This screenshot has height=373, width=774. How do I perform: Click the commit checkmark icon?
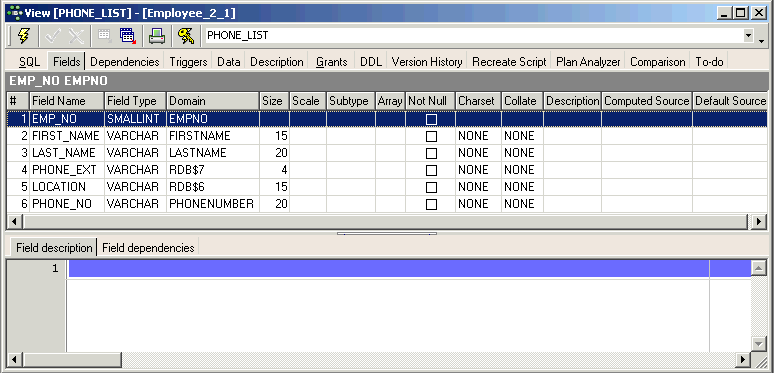(53, 36)
